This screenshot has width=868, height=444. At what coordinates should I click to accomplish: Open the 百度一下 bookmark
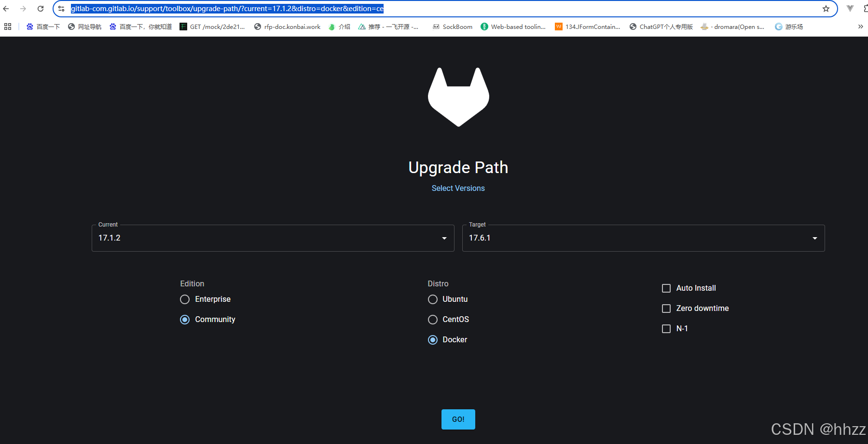coord(43,27)
